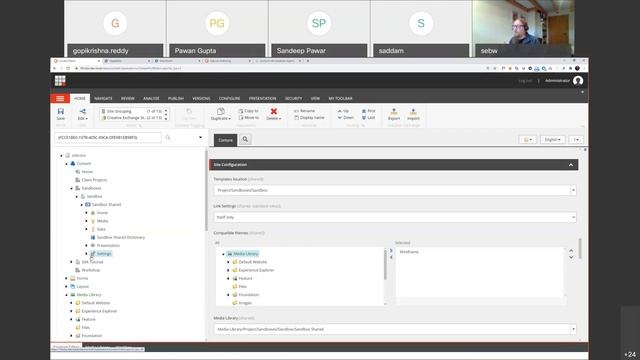Click the Log out link

(x=525, y=81)
